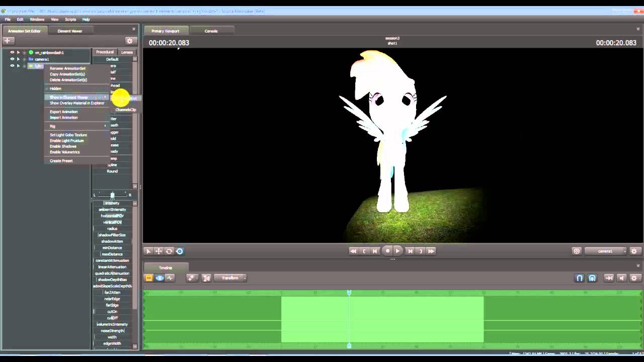Click the record button
This screenshot has width=644, height=362.
[x=387, y=251]
